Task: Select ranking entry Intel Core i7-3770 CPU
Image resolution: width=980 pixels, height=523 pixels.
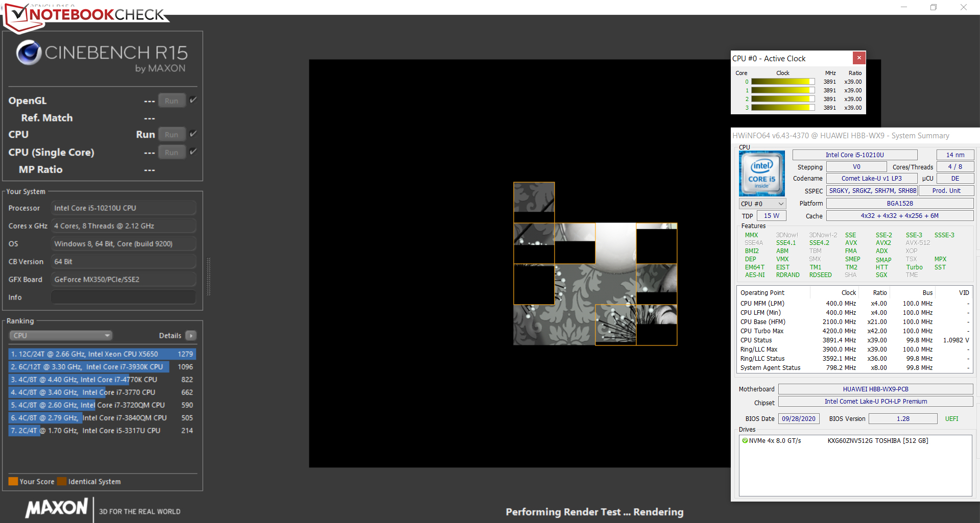Action: pos(102,392)
